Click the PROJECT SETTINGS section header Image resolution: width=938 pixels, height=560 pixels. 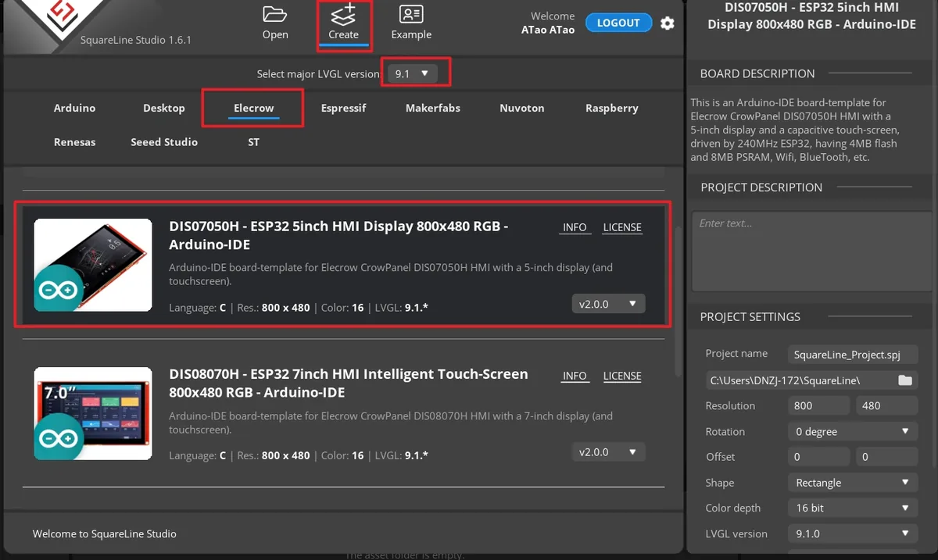pos(750,317)
